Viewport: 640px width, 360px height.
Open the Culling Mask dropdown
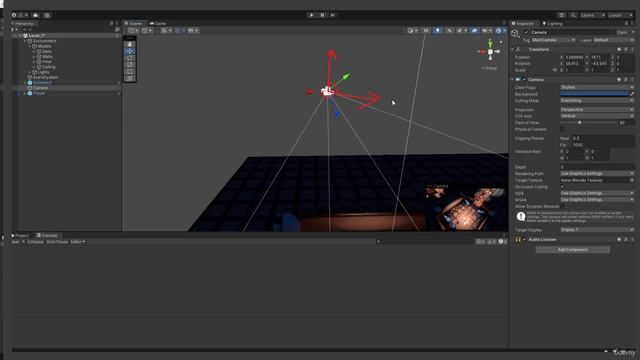597,101
